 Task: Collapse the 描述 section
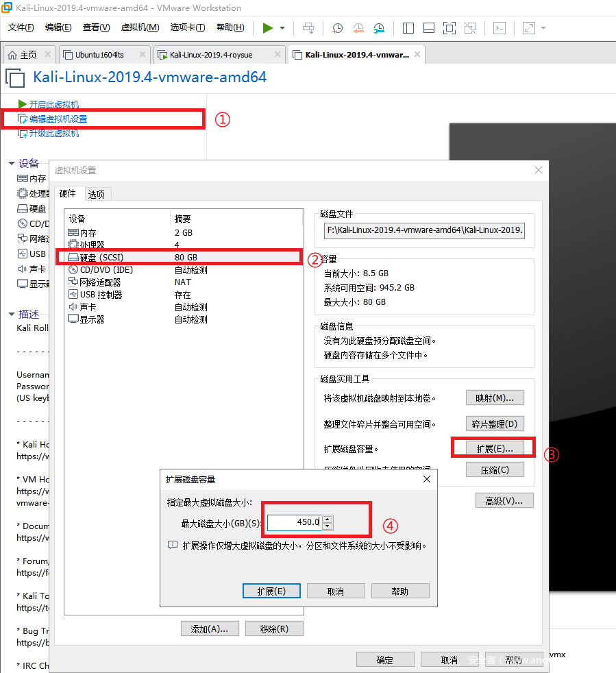click(12, 315)
